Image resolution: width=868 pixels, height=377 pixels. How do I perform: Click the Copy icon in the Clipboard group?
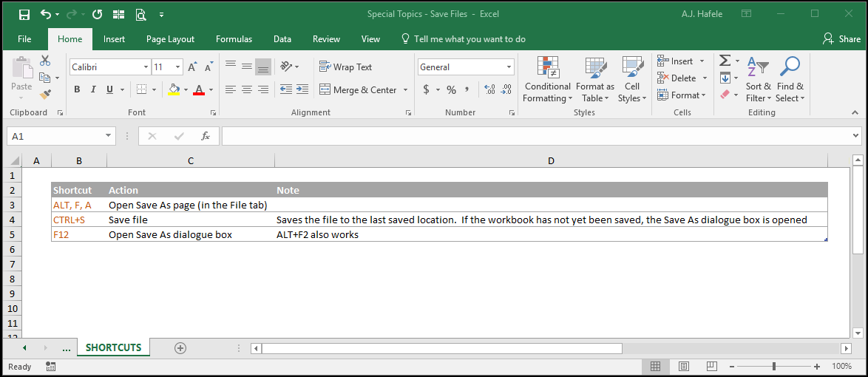coord(44,78)
